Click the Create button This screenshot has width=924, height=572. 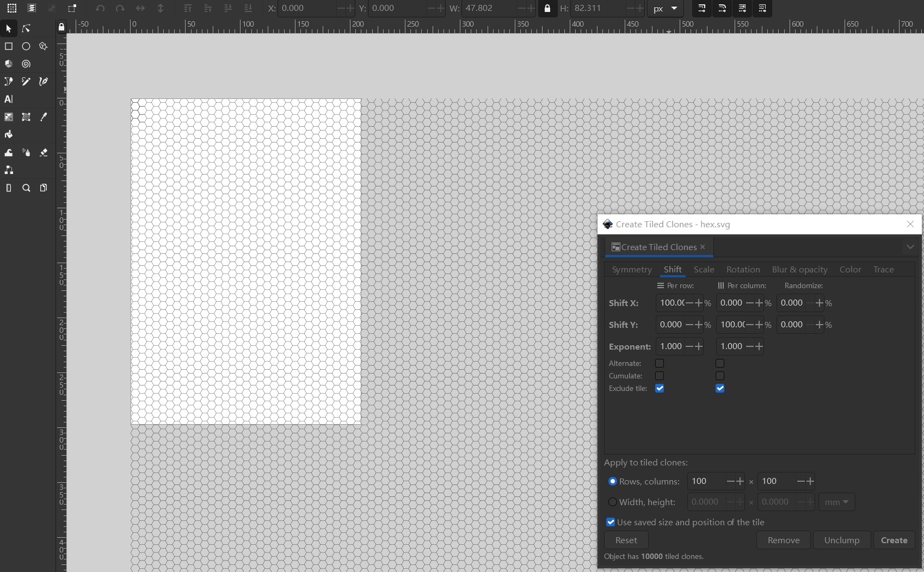894,540
